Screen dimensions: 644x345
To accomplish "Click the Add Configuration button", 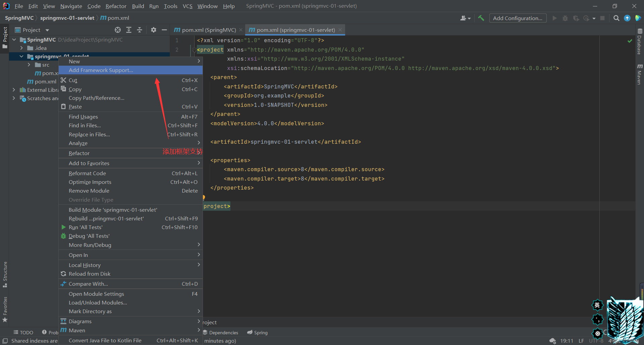I will pyautogui.click(x=518, y=18).
